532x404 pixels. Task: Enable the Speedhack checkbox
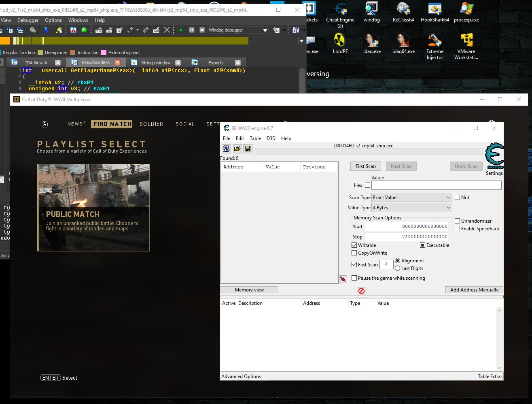pyautogui.click(x=458, y=229)
